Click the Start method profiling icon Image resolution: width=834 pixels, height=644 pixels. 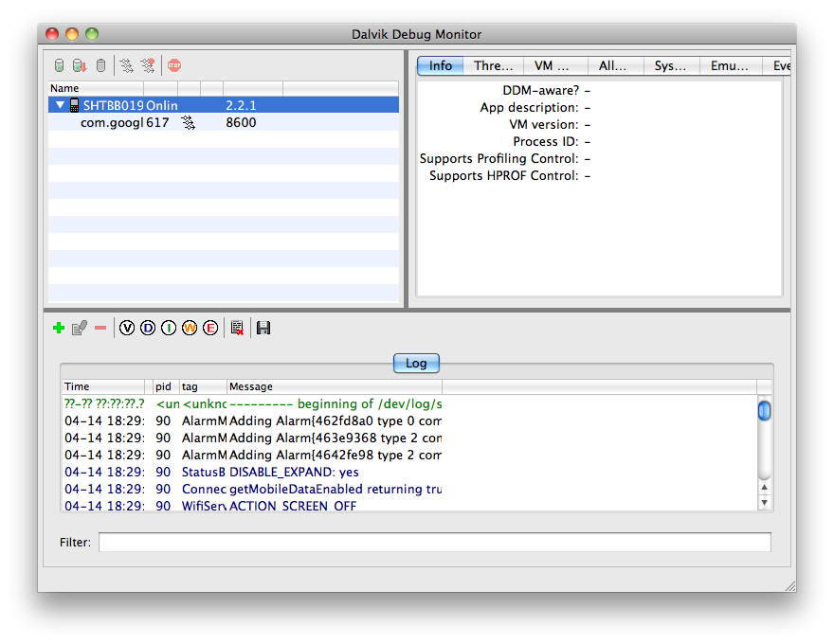(148, 65)
